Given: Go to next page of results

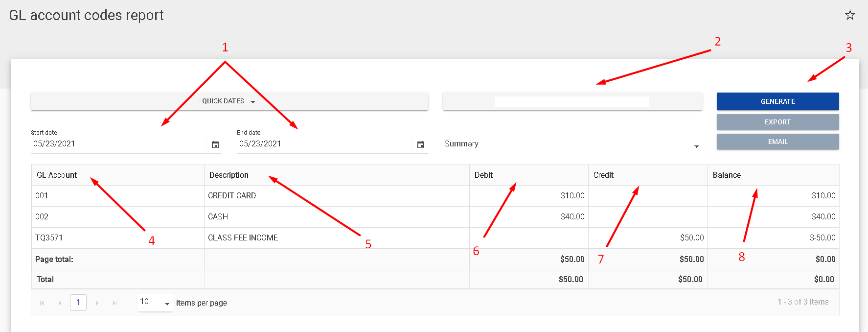Looking at the screenshot, I should point(97,303).
